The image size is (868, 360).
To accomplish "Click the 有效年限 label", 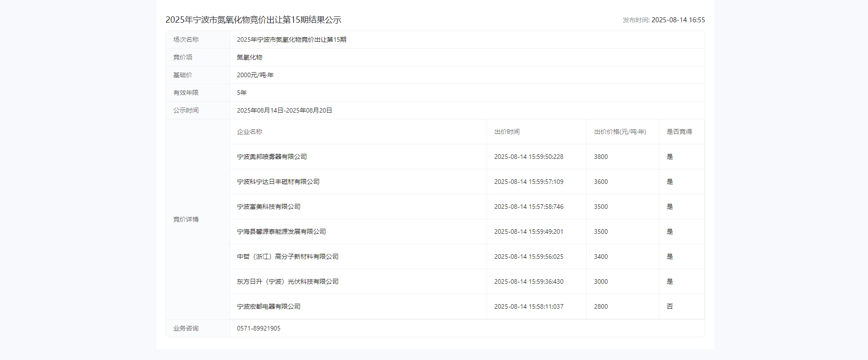I will click(x=186, y=93).
